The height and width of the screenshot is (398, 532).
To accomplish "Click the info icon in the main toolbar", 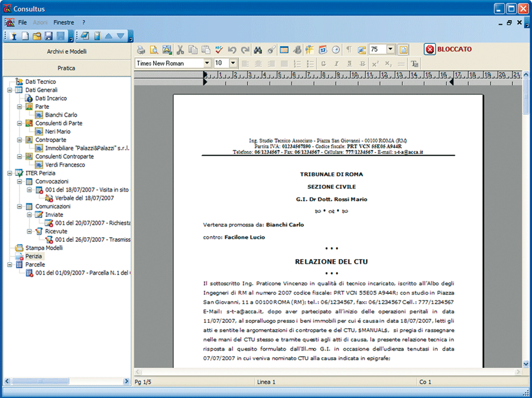I will click(x=14, y=36).
